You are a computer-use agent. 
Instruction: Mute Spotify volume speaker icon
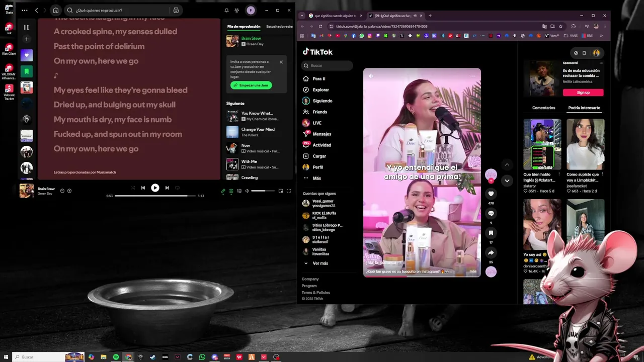point(247,191)
